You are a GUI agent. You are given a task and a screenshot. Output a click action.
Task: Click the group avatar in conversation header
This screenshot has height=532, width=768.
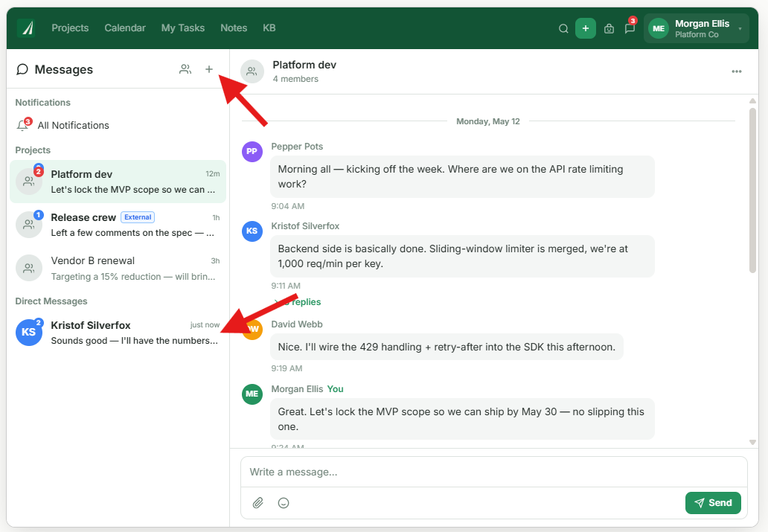[252, 71]
